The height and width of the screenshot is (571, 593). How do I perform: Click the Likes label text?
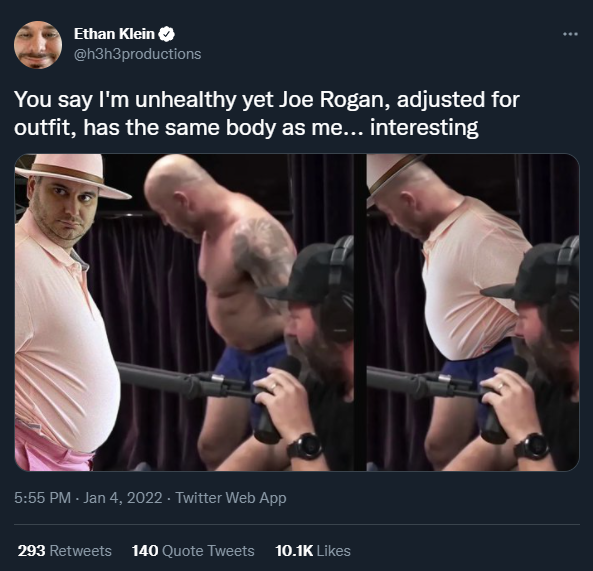[334, 551]
